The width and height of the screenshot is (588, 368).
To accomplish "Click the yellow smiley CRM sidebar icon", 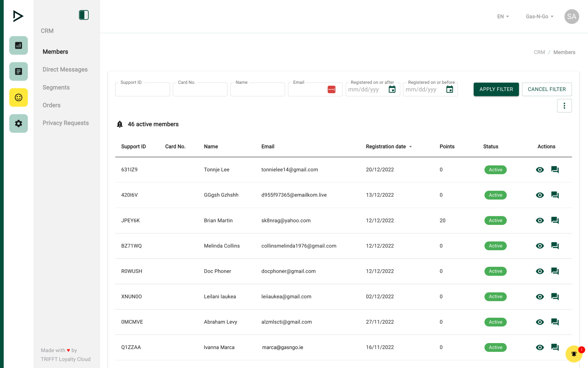I will coord(18,97).
